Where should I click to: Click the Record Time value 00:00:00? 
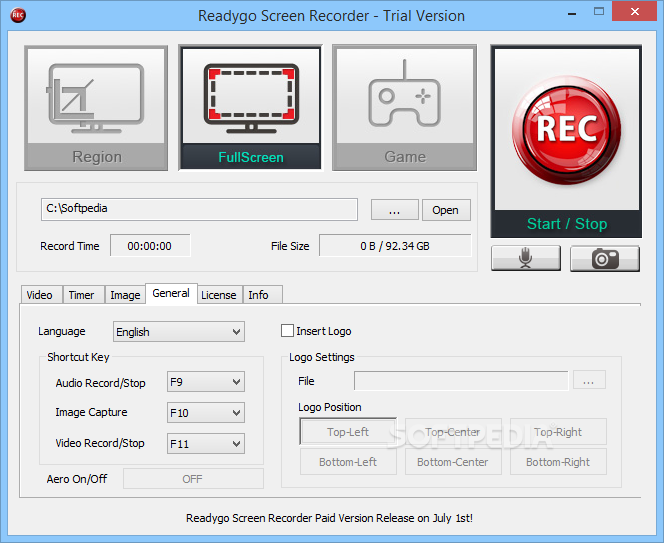pos(150,246)
